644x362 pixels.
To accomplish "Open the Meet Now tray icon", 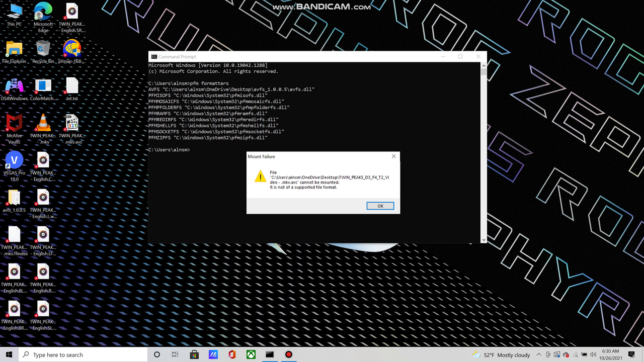I will click(548, 355).
